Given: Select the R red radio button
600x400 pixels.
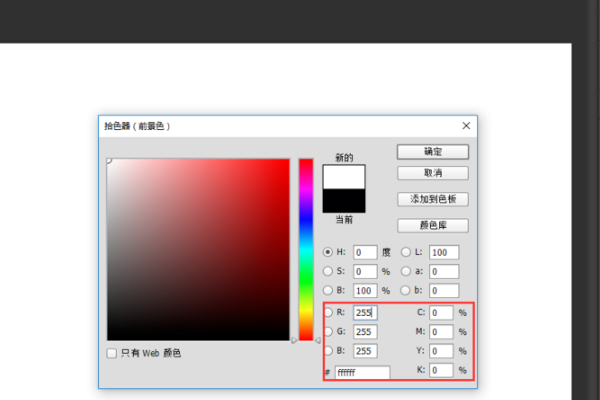Looking at the screenshot, I should pos(328,312).
